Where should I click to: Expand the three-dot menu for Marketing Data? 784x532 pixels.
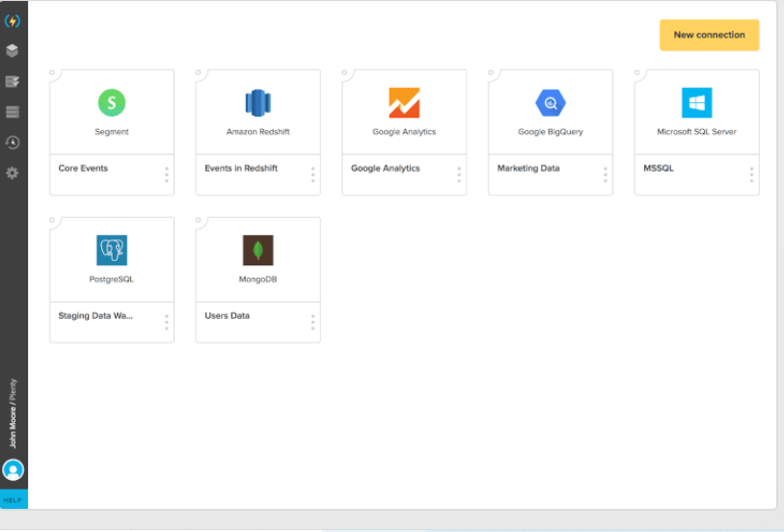pos(606,174)
